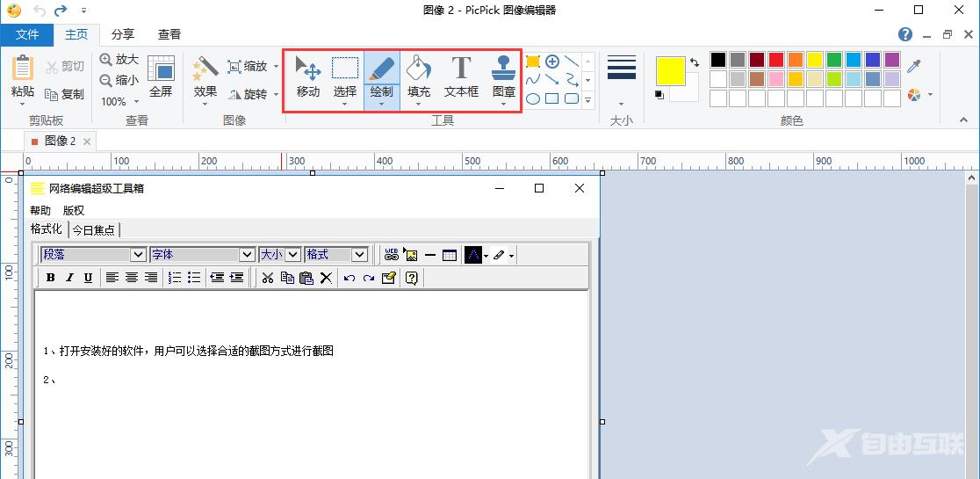
Task: Select the Text box tool
Action: click(x=461, y=76)
